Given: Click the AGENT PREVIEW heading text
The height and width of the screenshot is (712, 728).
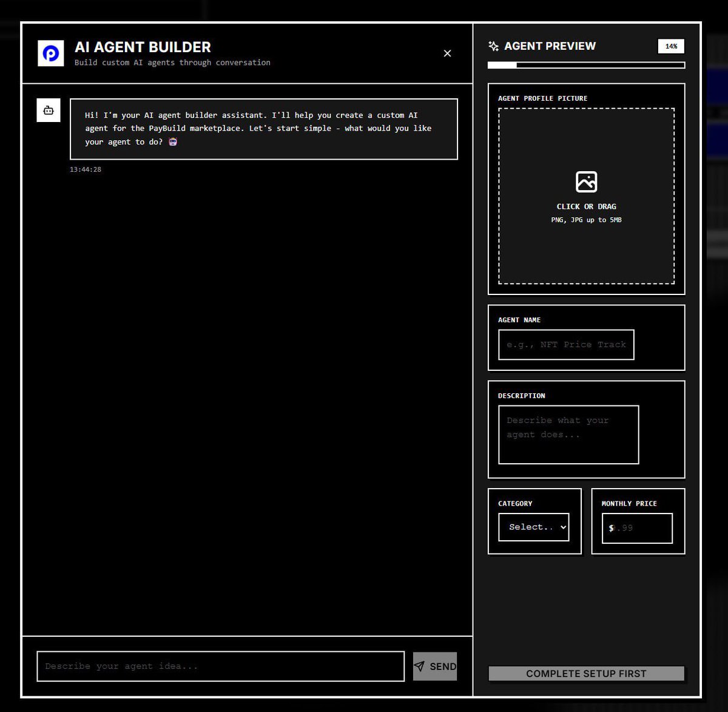Looking at the screenshot, I should 550,46.
